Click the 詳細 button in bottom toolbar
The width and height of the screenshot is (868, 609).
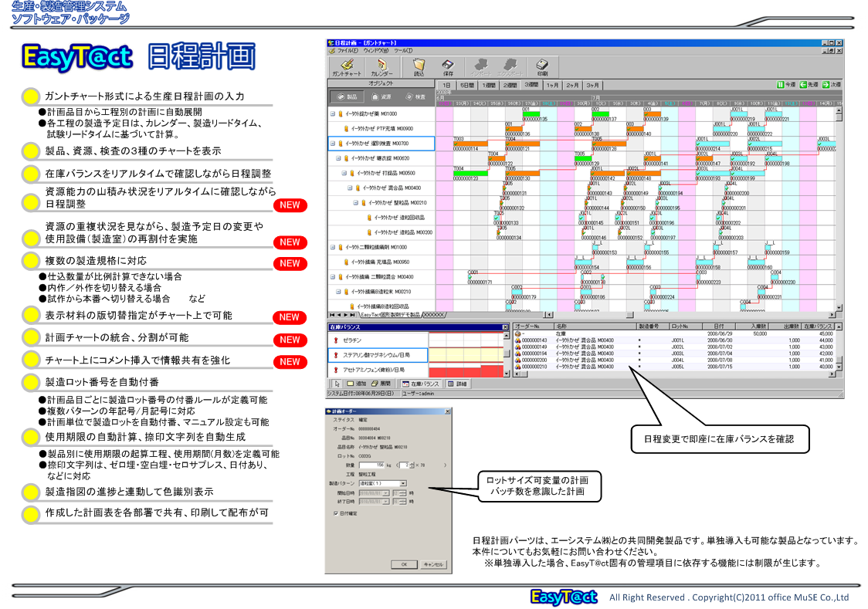[x=457, y=384]
